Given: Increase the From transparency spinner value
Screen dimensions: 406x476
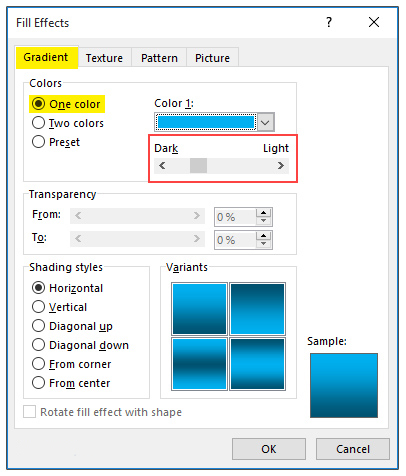Looking at the screenshot, I should 263,213.
